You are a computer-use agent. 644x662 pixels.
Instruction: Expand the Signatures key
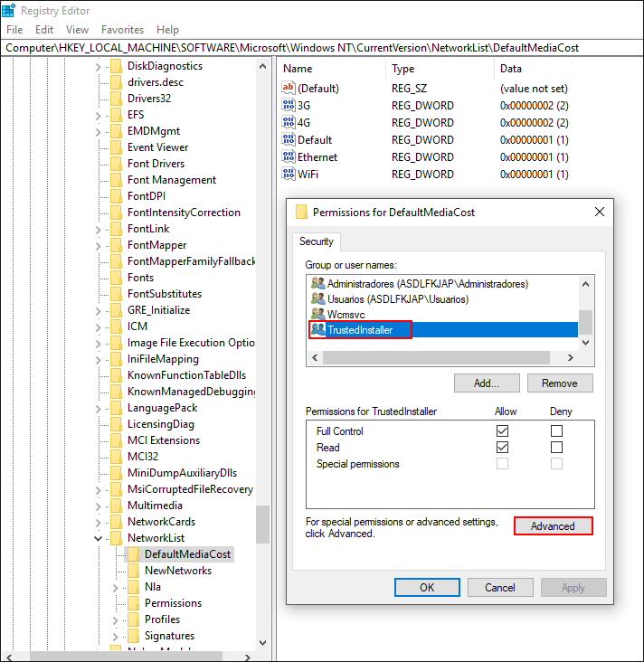[115, 637]
